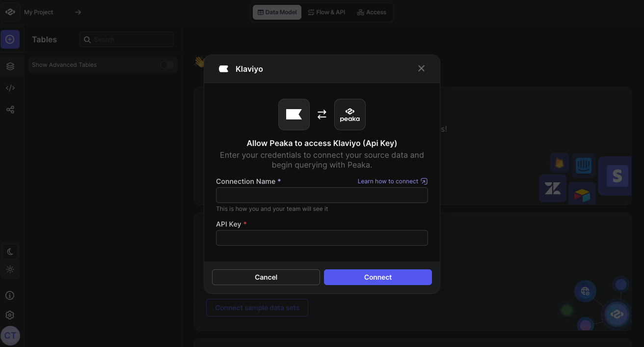Toggle Show Advanced Tables switch

click(x=166, y=65)
